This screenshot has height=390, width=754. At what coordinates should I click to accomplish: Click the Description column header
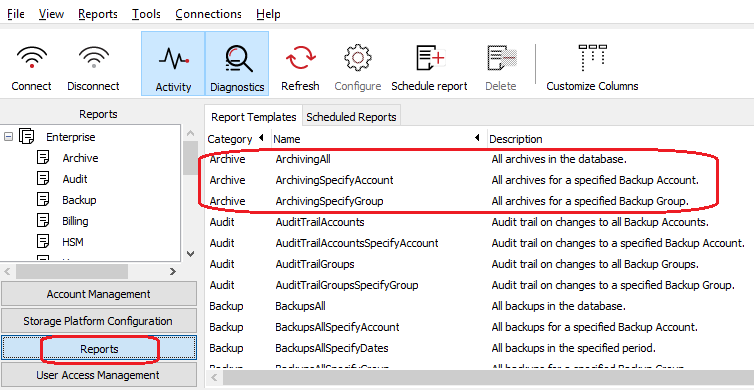[x=516, y=139]
